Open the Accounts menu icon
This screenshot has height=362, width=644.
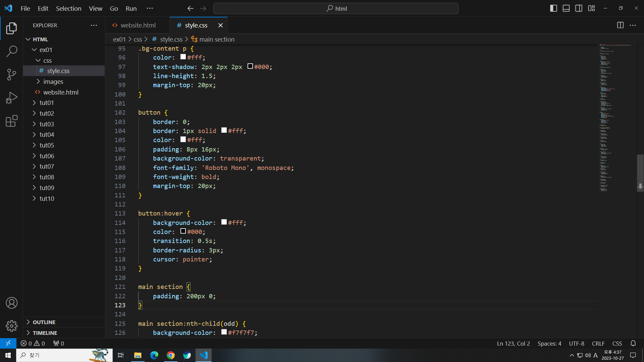click(11, 303)
